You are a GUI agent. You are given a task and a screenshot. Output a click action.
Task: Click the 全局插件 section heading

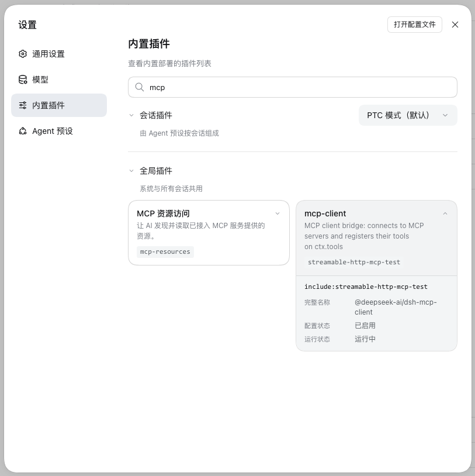(x=156, y=171)
